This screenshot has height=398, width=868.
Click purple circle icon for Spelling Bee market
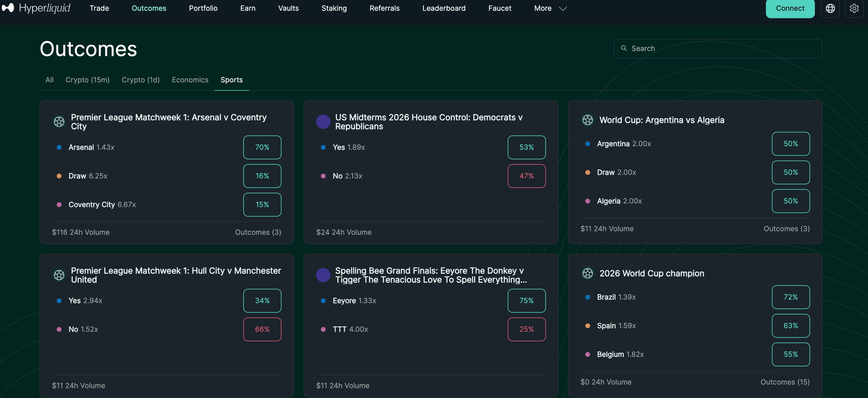[323, 275]
